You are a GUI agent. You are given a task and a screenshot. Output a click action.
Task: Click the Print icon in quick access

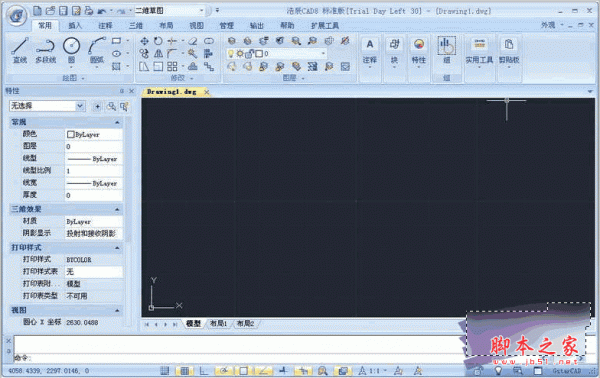coord(89,11)
